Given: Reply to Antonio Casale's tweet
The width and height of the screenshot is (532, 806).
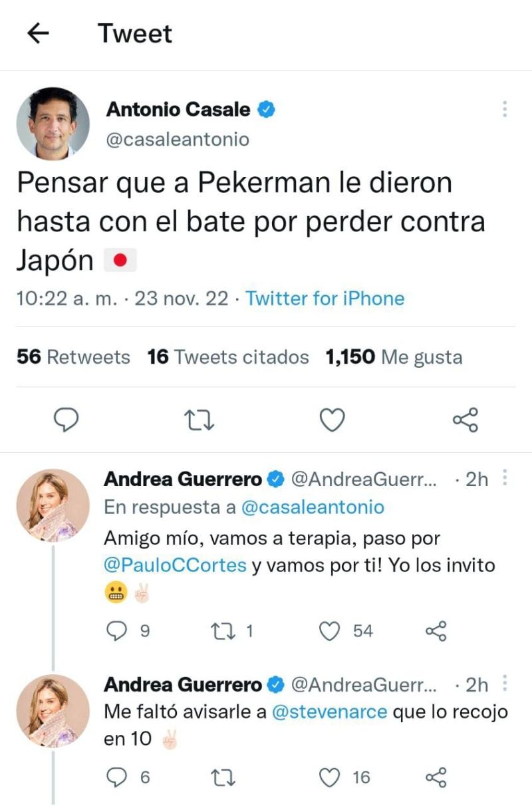Looking at the screenshot, I should click(x=66, y=420).
